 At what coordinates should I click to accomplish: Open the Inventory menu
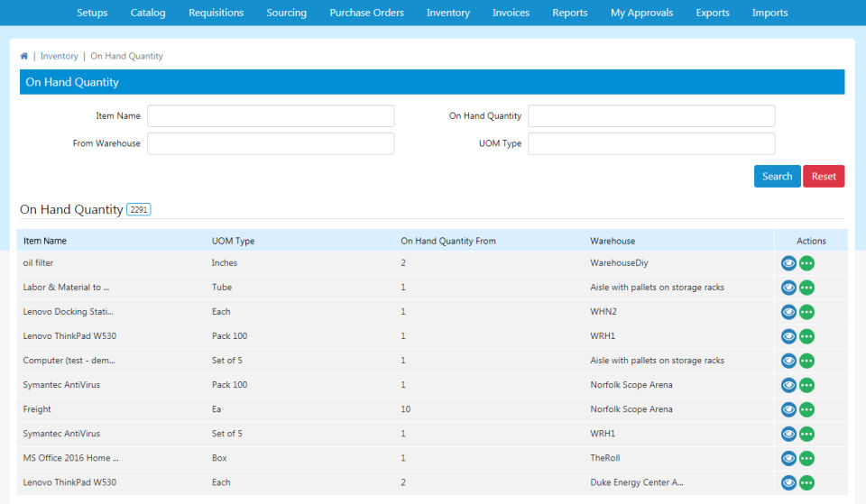coord(447,13)
